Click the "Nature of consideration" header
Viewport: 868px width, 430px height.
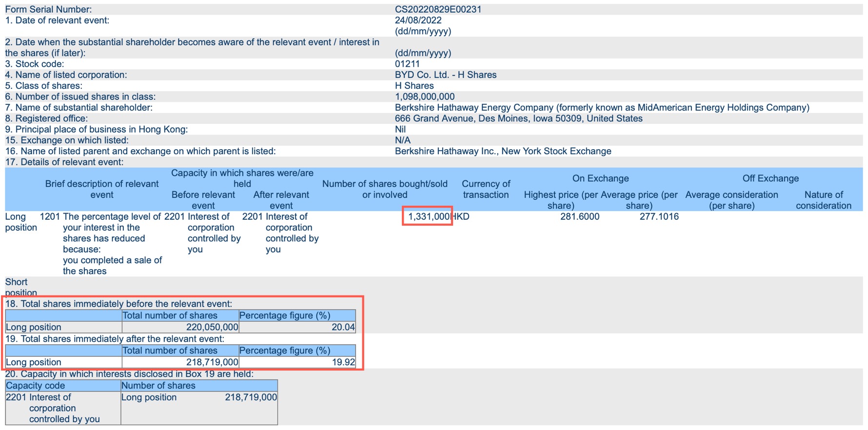[x=824, y=200]
